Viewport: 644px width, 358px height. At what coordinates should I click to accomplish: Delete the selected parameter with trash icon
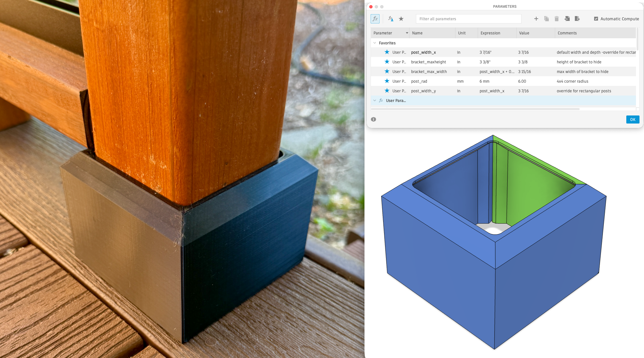[557, 19]
